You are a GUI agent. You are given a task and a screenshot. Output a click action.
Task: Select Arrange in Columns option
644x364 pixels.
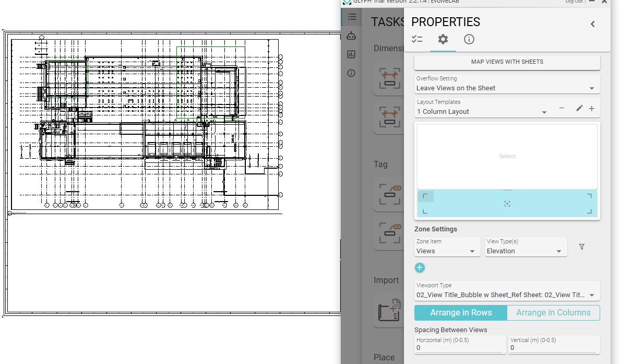coord(554,313)
